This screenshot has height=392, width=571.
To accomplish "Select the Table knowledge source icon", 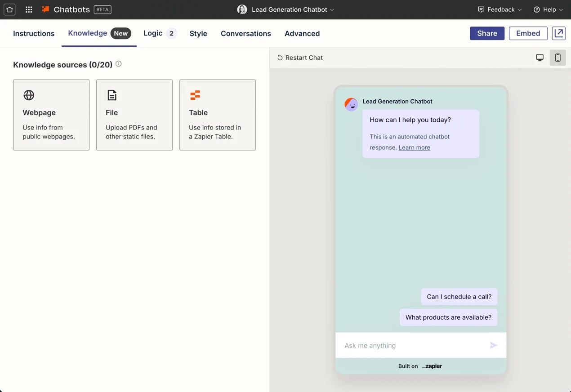I will coord(195,95).
